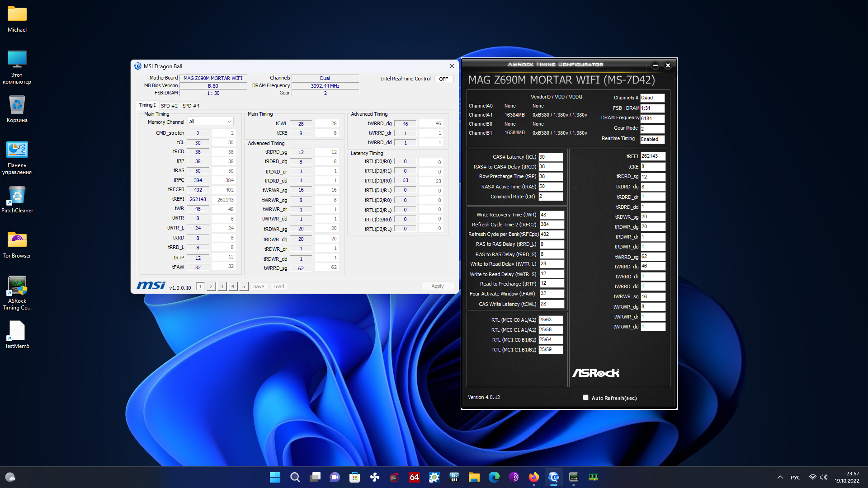The width and height of the screenshot is (868, 488).
Task: Select profile slot 3 button
Action: [222, 286]
